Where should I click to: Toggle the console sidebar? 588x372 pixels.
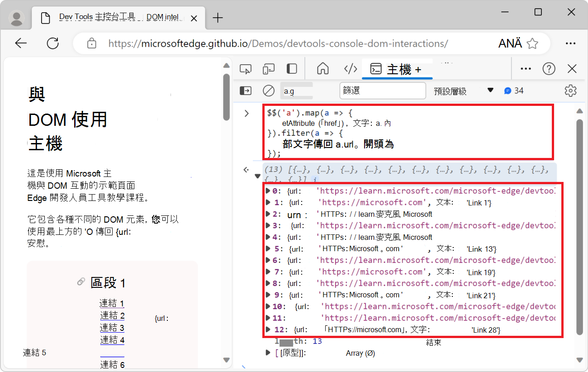pyautogui.click(x=246, y=91)
